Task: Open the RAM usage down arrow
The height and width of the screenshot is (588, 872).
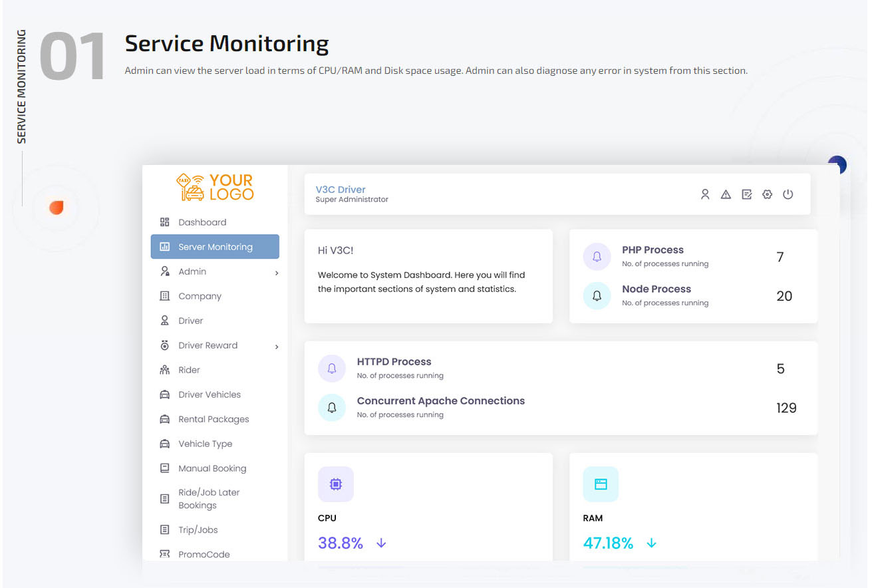Action: 651,543
